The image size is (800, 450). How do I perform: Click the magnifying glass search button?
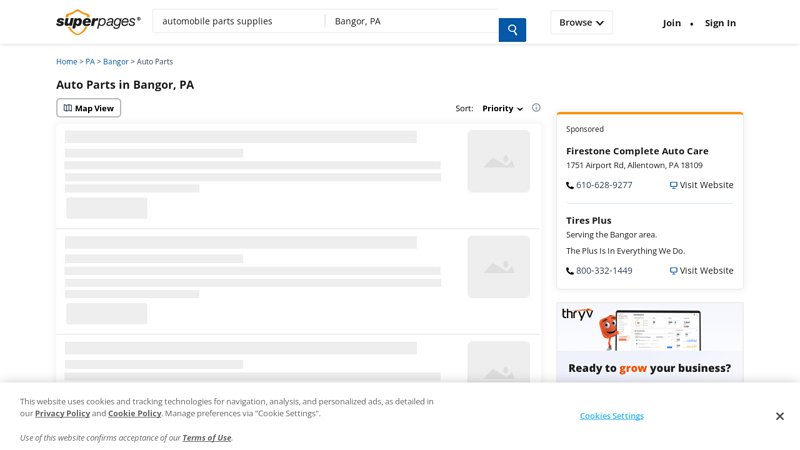point(512,30)
